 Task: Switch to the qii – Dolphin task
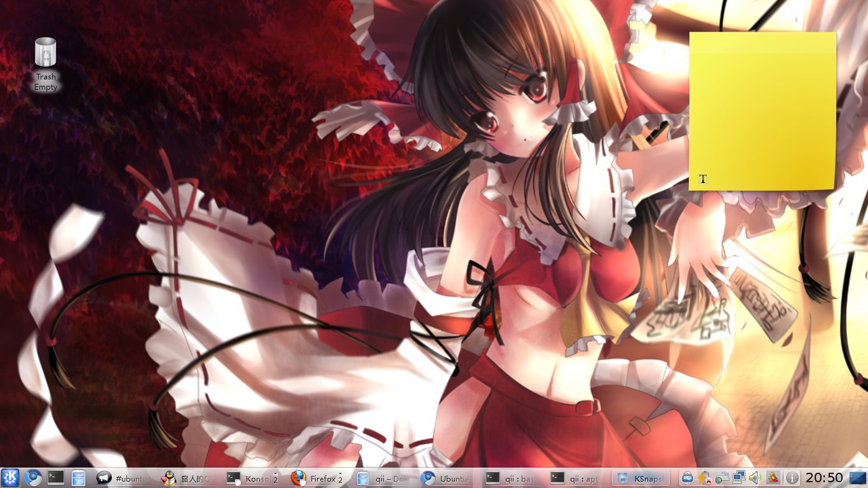click(x=383, y=478)
